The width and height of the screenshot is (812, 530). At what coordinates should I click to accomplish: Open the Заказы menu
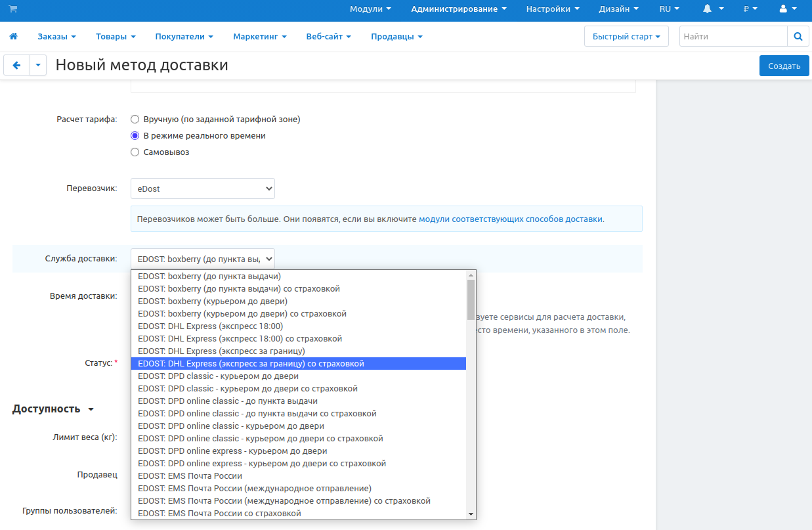(56, 37)
